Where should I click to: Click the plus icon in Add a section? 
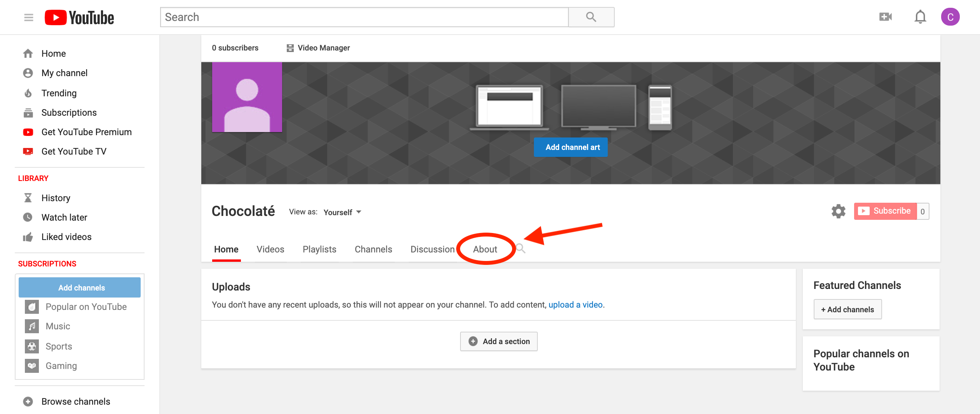[x=473, y=341]
